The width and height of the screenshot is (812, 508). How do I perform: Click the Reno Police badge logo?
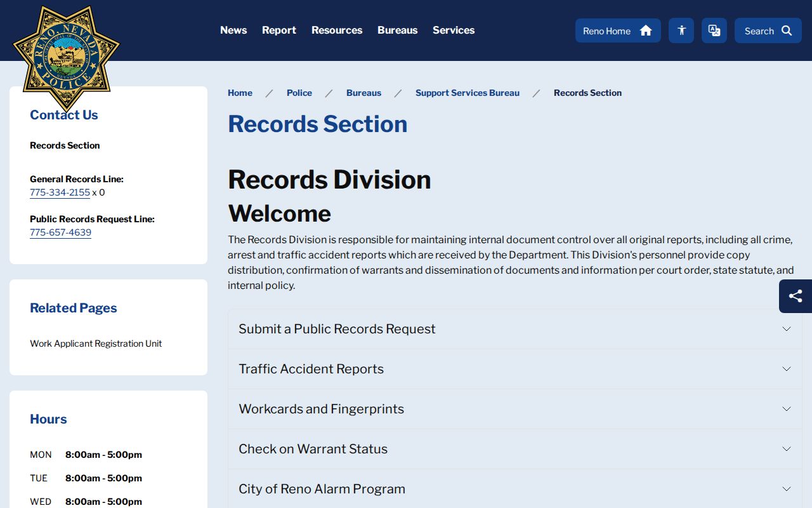point(67,58)
